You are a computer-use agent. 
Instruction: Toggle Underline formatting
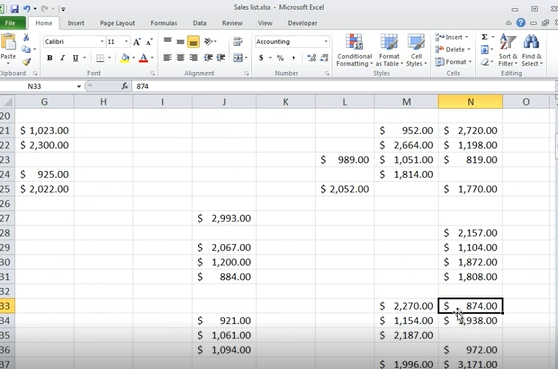coord(75,58)
